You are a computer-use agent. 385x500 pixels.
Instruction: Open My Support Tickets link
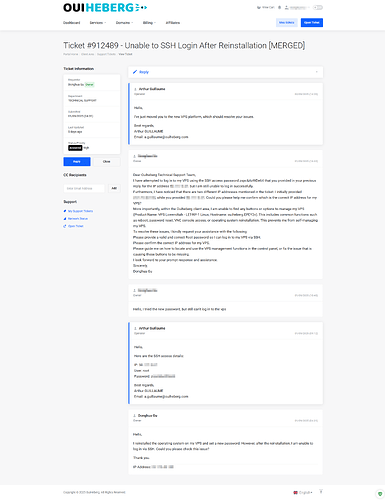click(80, 211)
